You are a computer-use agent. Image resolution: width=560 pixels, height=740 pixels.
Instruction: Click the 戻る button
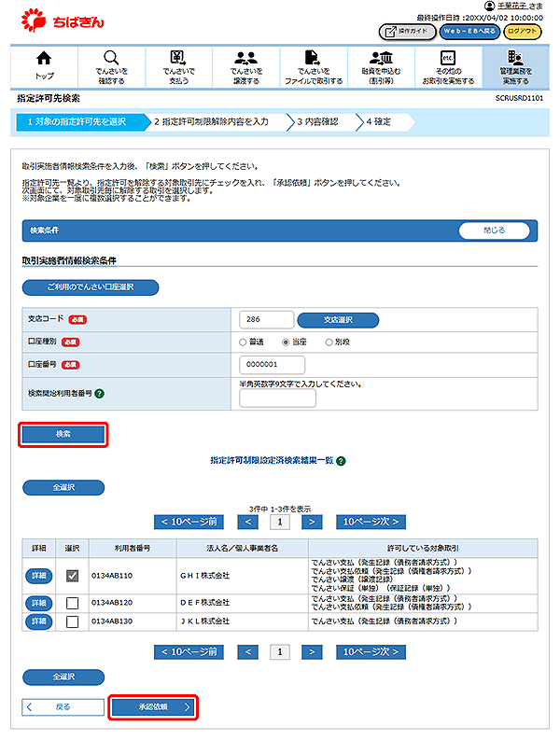[x=63, y=707]
